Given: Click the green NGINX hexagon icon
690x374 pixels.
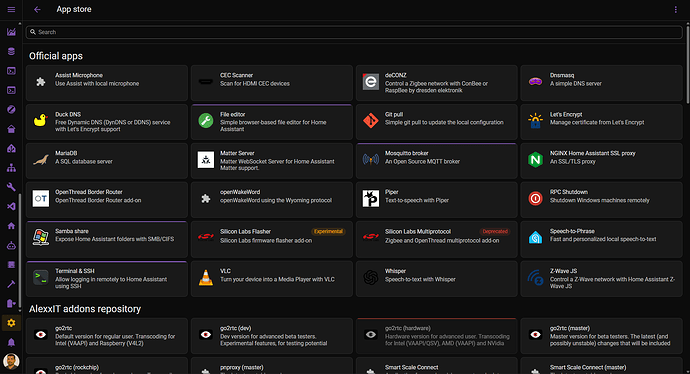Looking at the screenshot, I should 535,160.
